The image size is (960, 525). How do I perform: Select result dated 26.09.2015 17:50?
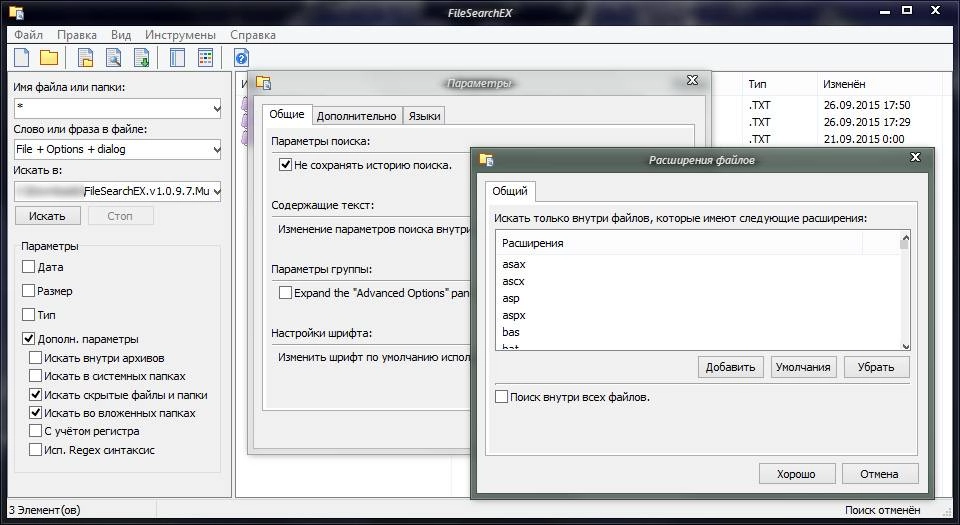866,105
